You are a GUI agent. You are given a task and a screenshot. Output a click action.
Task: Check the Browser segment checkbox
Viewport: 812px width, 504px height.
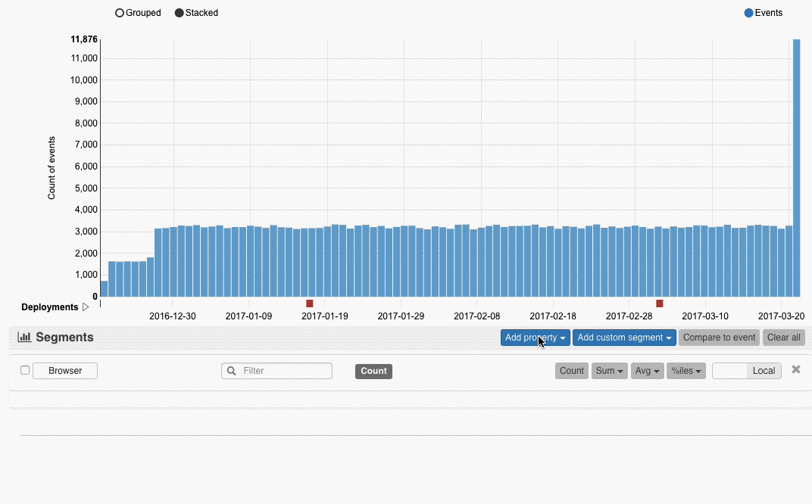25,370
